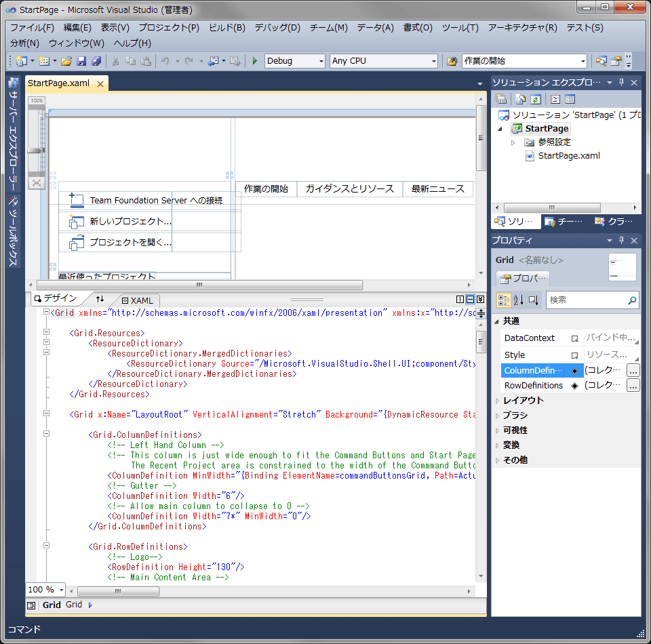Click the Add New Item toolbar icon
The image size is (651, 644).
click(x=43, y=61)
